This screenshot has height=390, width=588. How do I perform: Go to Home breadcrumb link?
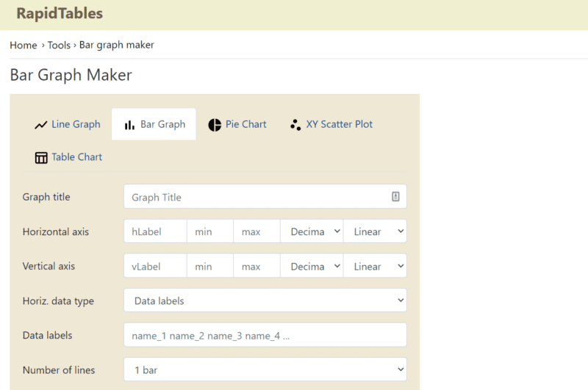click(x=24, y=45)
